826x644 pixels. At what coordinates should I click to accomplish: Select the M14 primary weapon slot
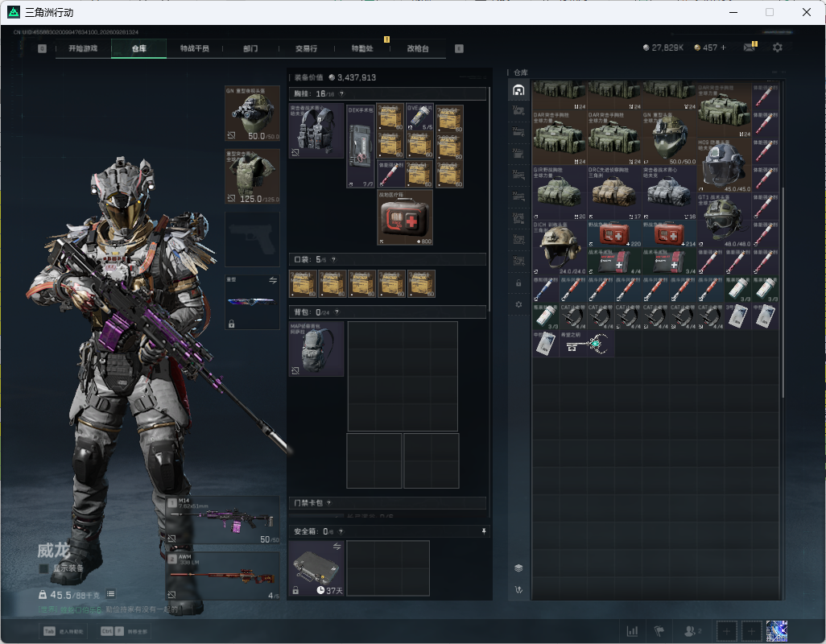(x=223, y=521)
